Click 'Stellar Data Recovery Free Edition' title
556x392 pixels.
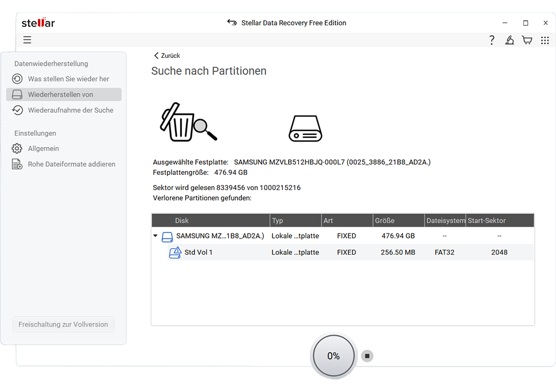(x=294, y=22)
